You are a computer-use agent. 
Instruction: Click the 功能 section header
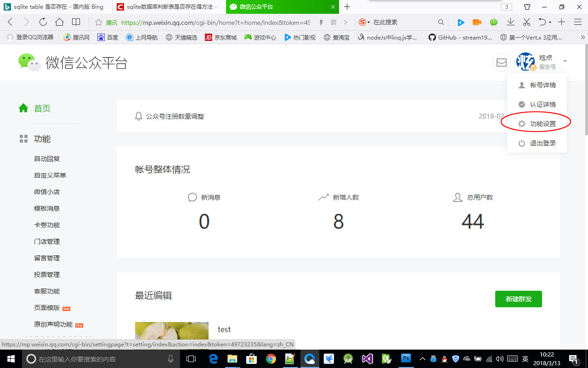34,139
